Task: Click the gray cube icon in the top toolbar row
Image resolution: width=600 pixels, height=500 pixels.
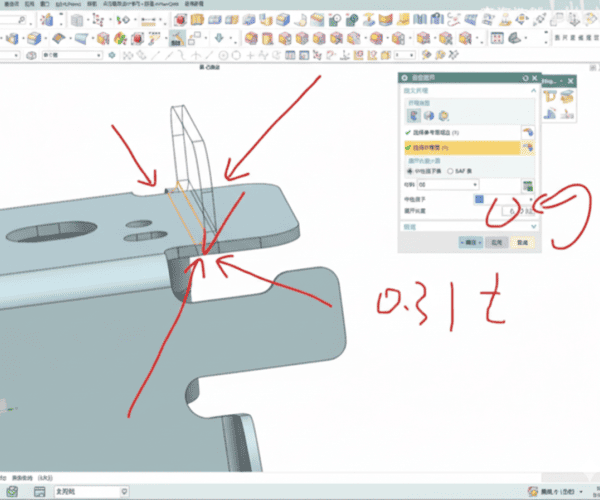Action: tap(77, 20)
